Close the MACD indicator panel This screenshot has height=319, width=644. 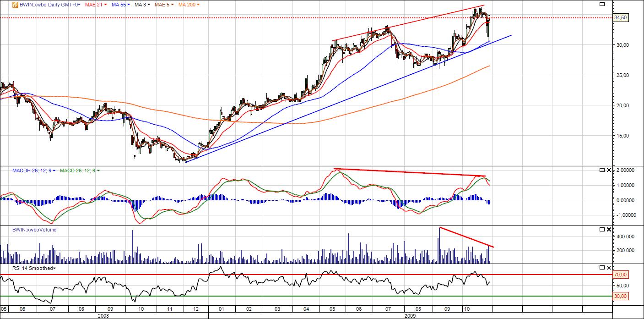609,170
